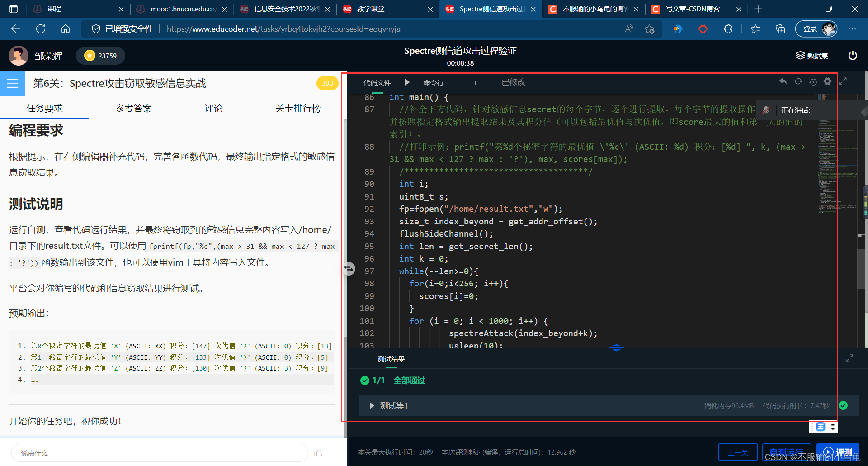Screen dimensions: 868x466
Task: Switch to the mooc1.hnucm.edu.cn browser tab
Action: click(183, 9)
